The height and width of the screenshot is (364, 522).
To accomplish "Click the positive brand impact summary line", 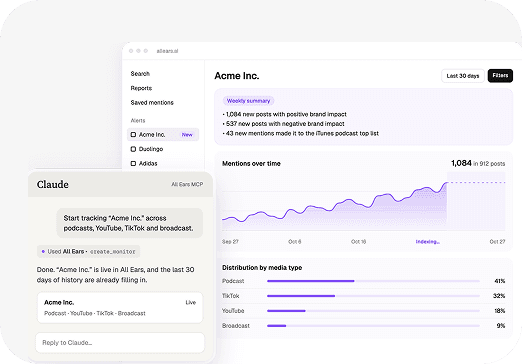I will (x=285, y=114).
